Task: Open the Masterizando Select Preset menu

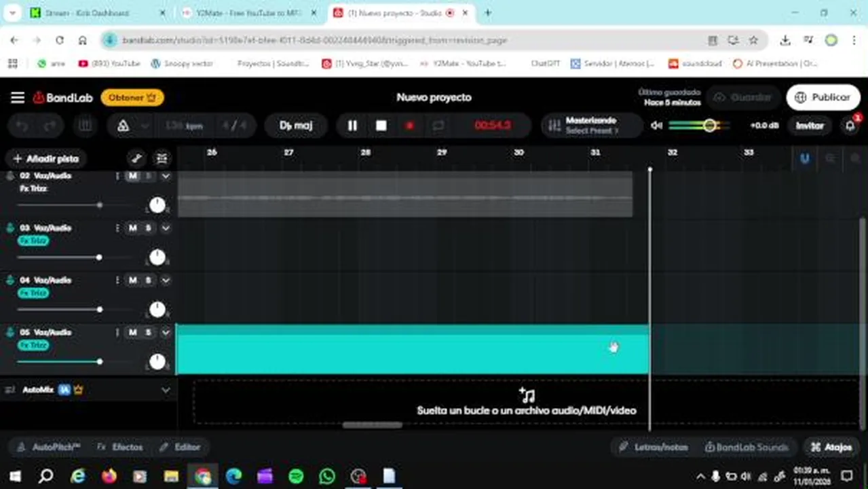Action: pyautogui.click(x=592, y=126)
